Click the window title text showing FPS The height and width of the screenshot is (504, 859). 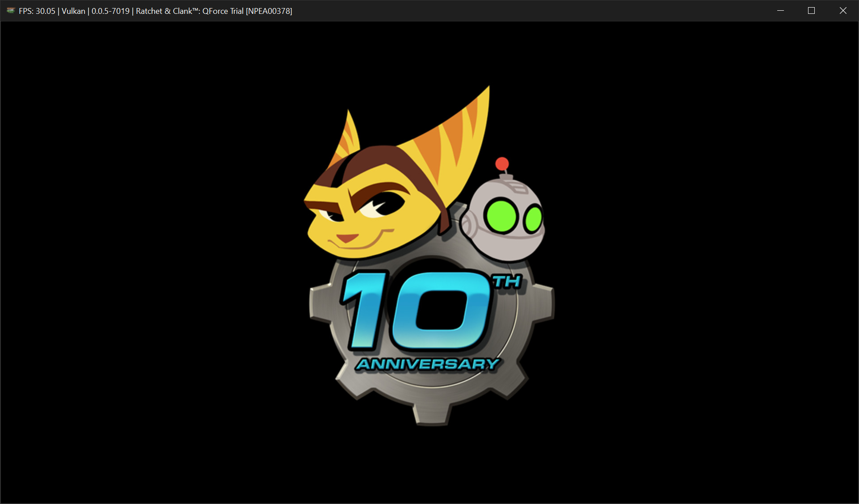click(156, 11)
